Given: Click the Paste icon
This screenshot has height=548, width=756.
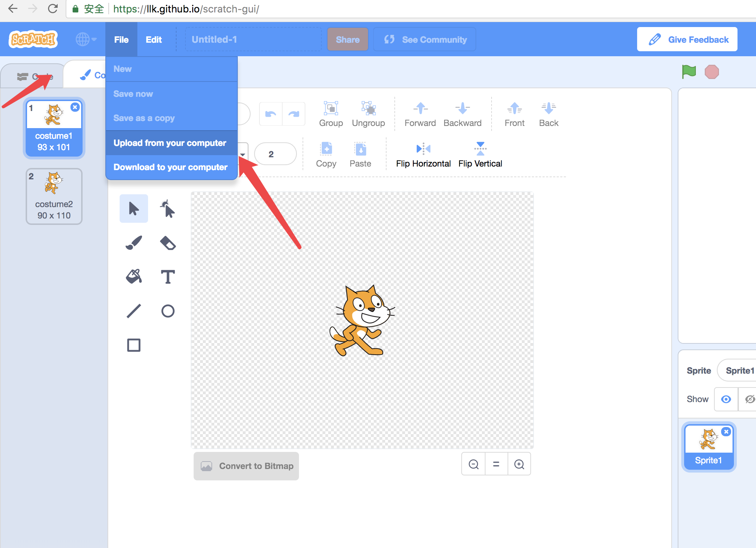Looking at the screenshot, I should coord(360,155).
